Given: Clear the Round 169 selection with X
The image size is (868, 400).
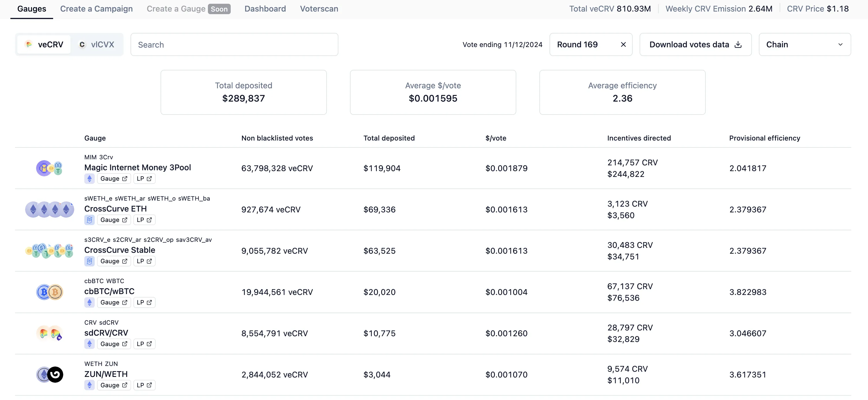Looking at the screenshot, I should click(x=623, y=44).
